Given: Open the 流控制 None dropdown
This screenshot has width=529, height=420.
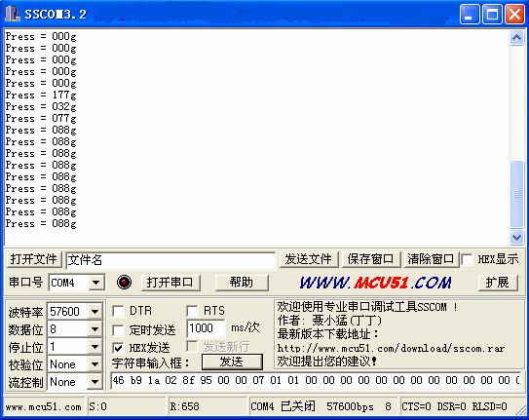Looking at the screenshot, I should (x=94, y=382).
